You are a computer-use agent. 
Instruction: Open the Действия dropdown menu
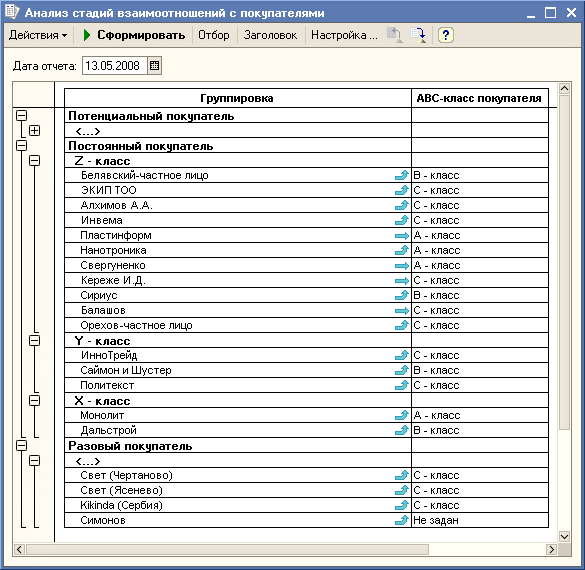point(38,35)
